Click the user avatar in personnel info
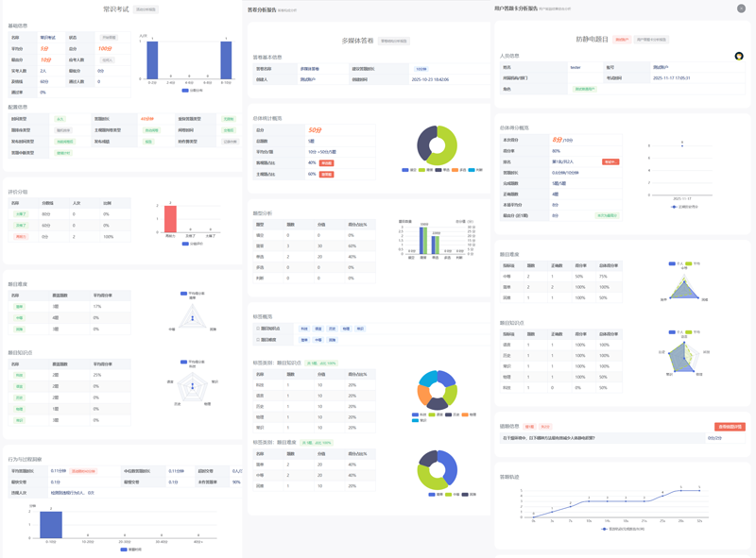Viewport: 756px width, 558px height. pos(739,56)
